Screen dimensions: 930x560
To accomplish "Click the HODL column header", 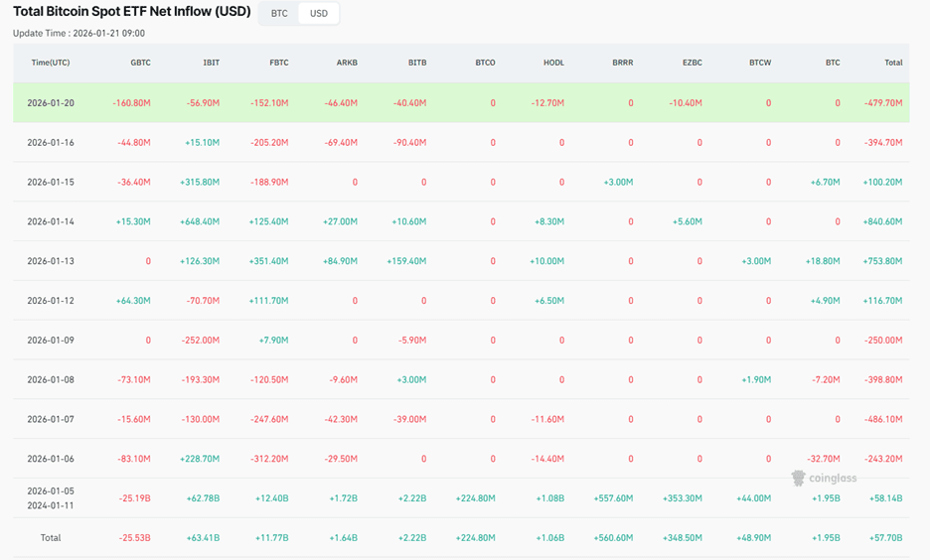I will click(553, 63).
